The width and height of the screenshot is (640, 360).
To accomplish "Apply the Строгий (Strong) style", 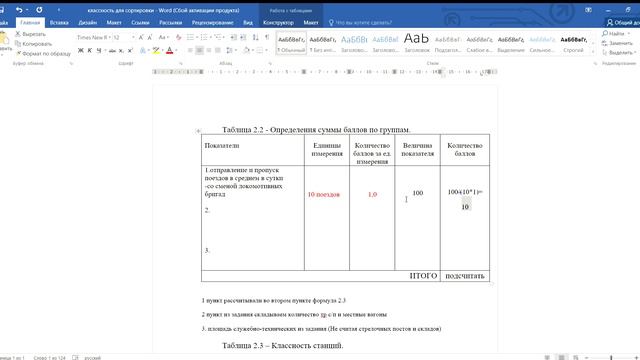I will (x=573, y=43).
